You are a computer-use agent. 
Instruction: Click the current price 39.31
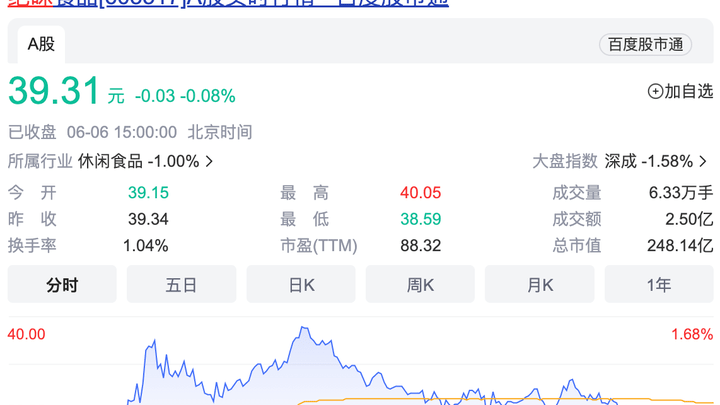click(x=54, y=91)
